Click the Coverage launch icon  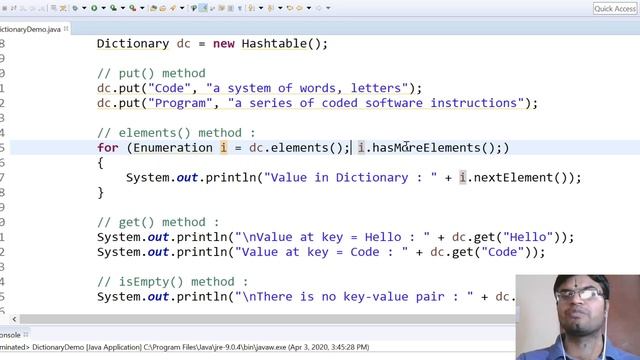[113, 8]
